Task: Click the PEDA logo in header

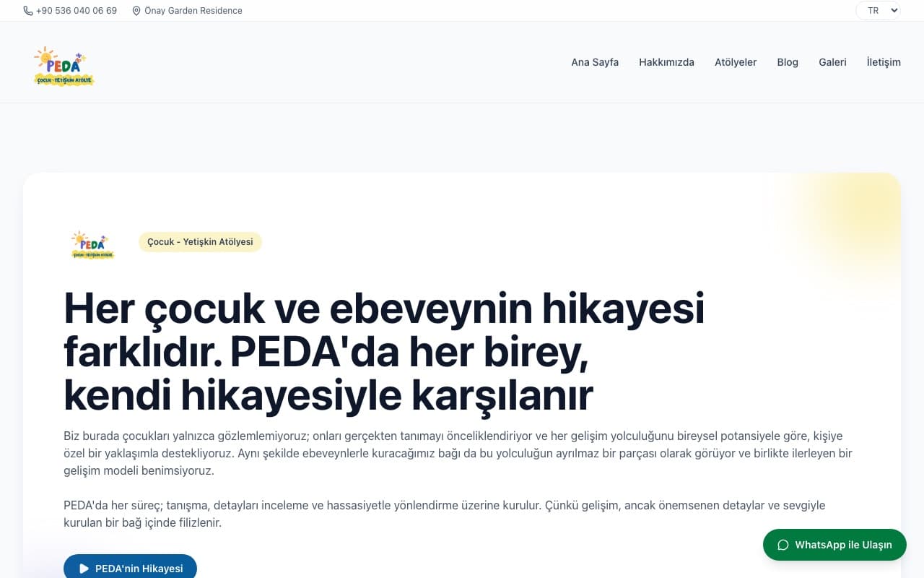Action: 64,66
